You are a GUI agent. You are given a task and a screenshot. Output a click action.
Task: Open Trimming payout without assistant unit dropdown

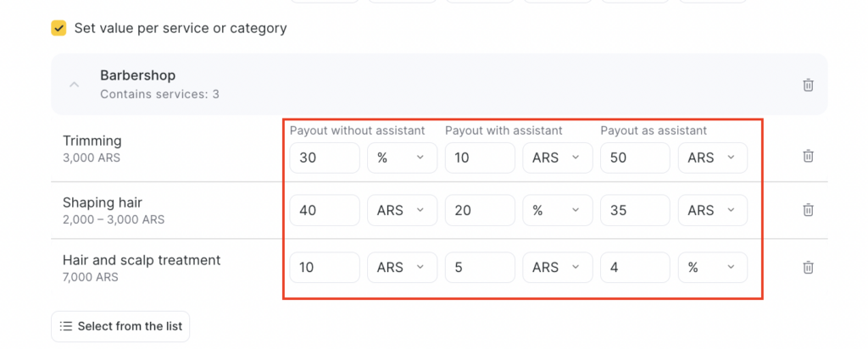tap(402, 158)
